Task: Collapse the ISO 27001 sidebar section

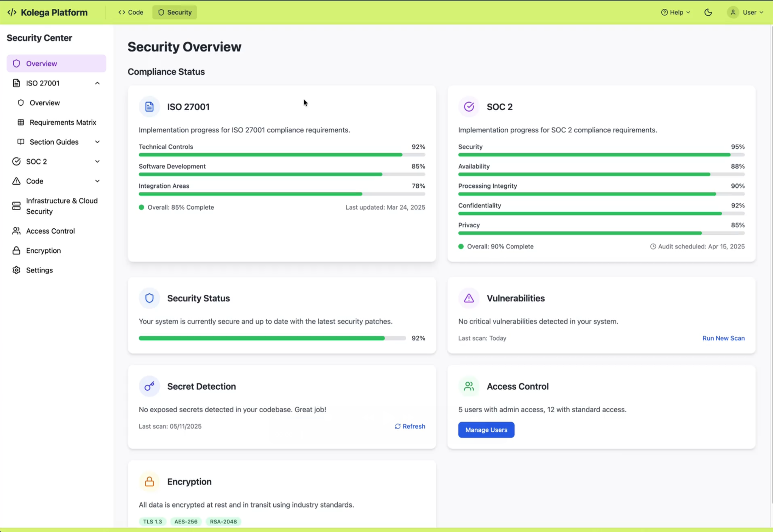Action: tap(97, 83)
